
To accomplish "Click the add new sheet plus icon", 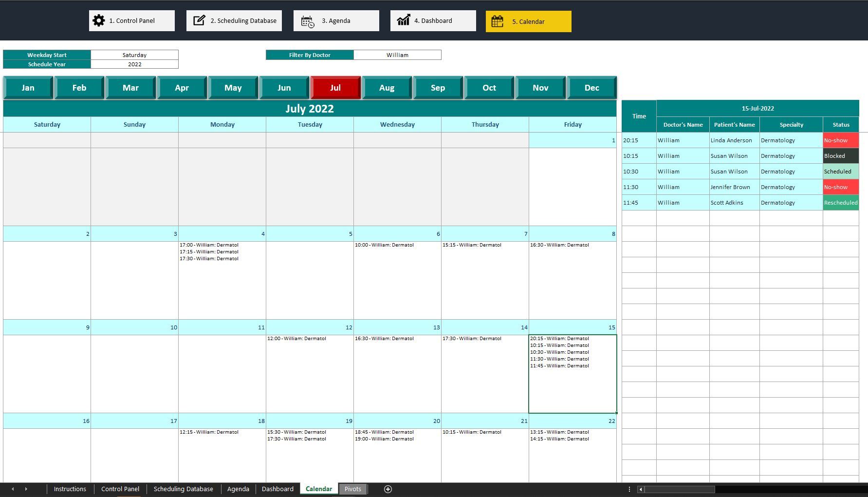I will tap(388, 489).
